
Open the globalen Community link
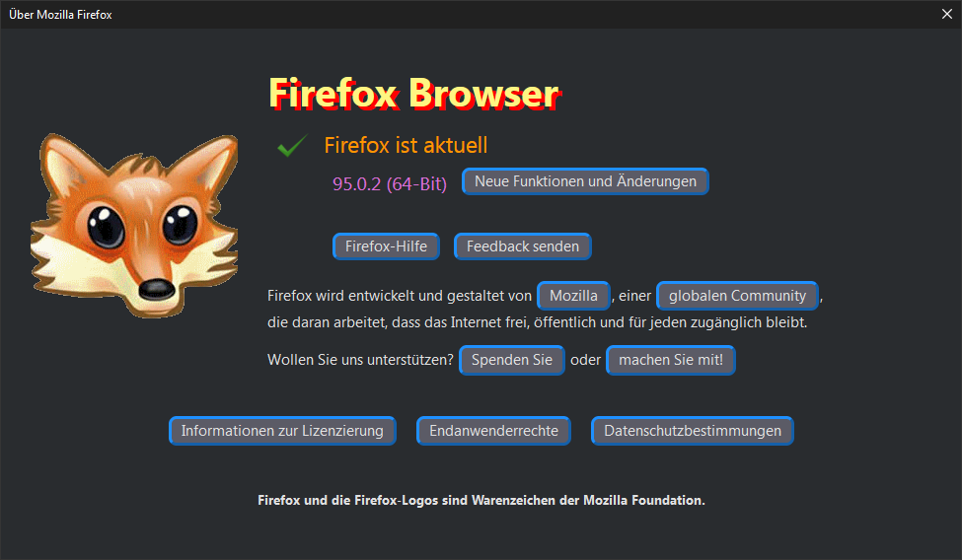(737, 296)
